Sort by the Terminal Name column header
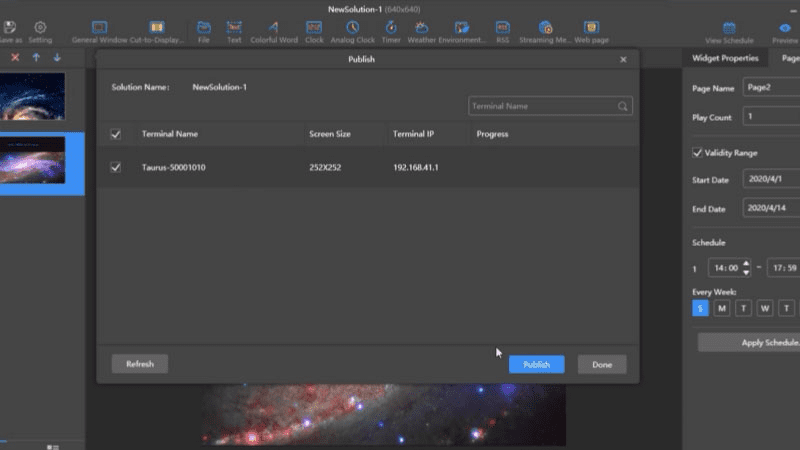This screenshot has height=450, width=800. click(x=170, y=134)
